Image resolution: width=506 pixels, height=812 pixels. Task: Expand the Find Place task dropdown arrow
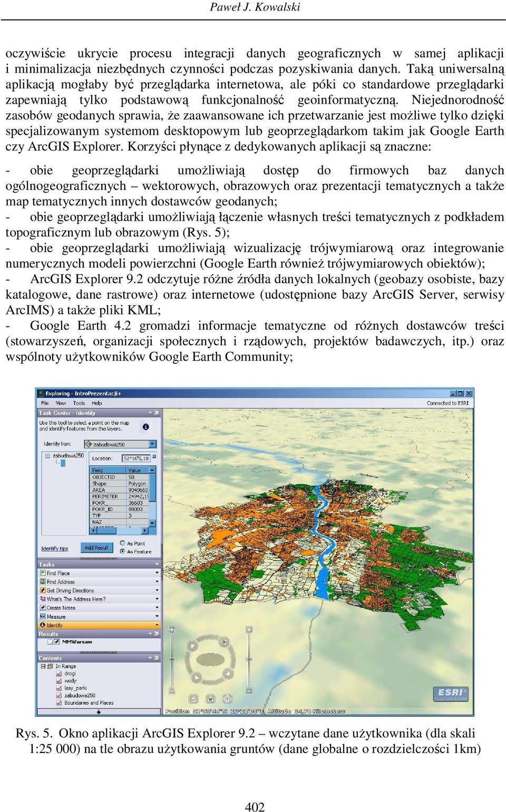pos(157,573)
